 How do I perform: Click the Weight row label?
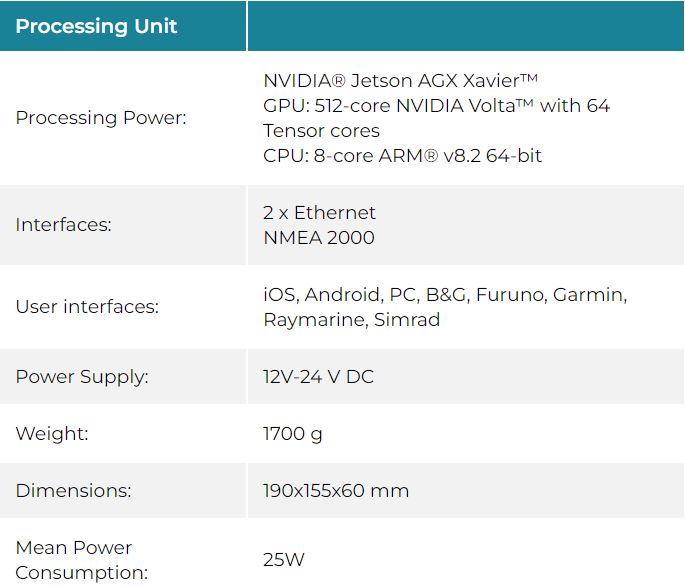point(52,433)
